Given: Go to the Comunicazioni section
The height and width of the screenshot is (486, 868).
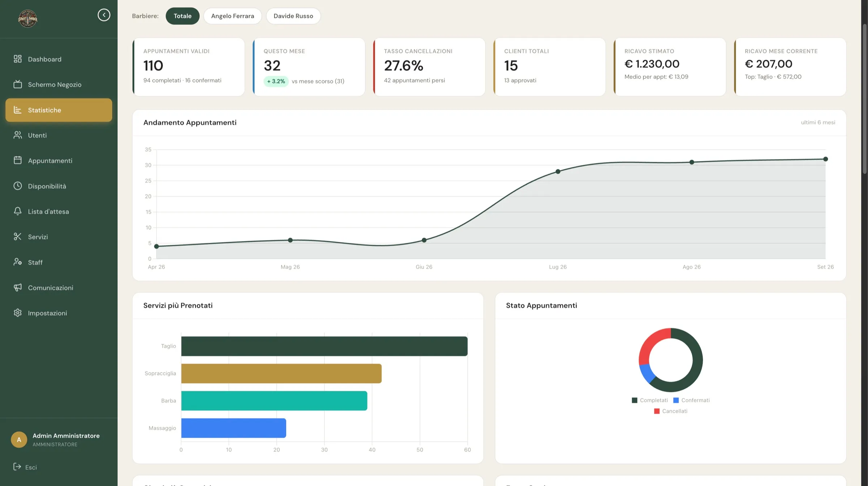Looking at the screenshot, I should 59,287.
